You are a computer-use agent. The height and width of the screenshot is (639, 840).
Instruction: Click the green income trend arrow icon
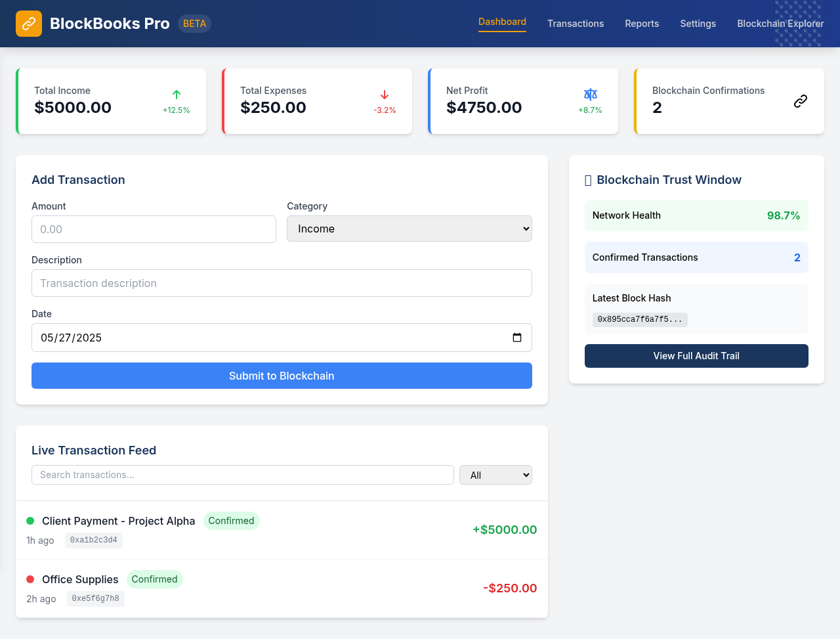click(176, 95)
